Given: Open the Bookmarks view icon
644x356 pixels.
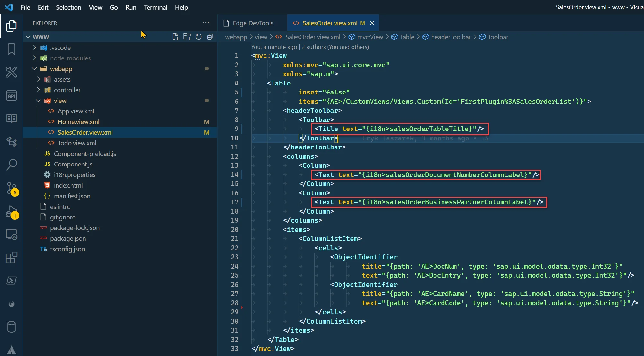Looking at the screenshot, I should tap(12, 49).
